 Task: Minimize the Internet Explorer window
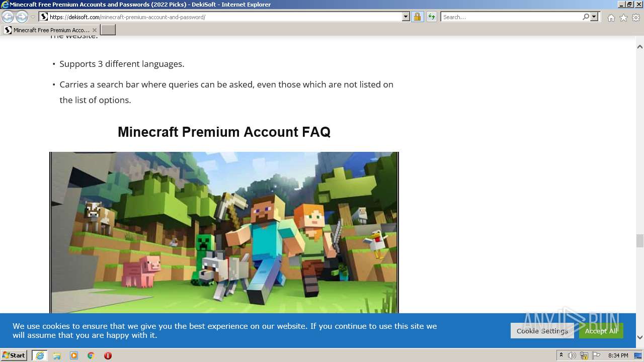(x=621, y=4)
